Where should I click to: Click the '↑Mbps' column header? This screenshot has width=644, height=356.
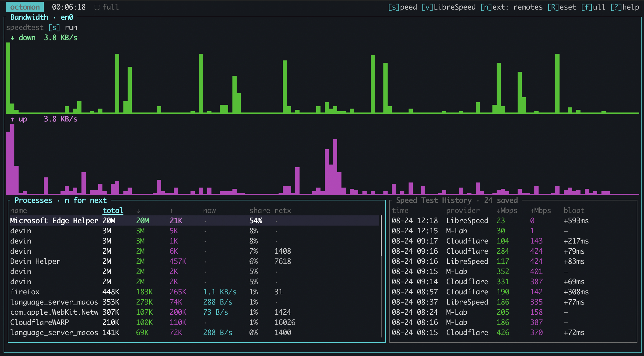point(541,211)
